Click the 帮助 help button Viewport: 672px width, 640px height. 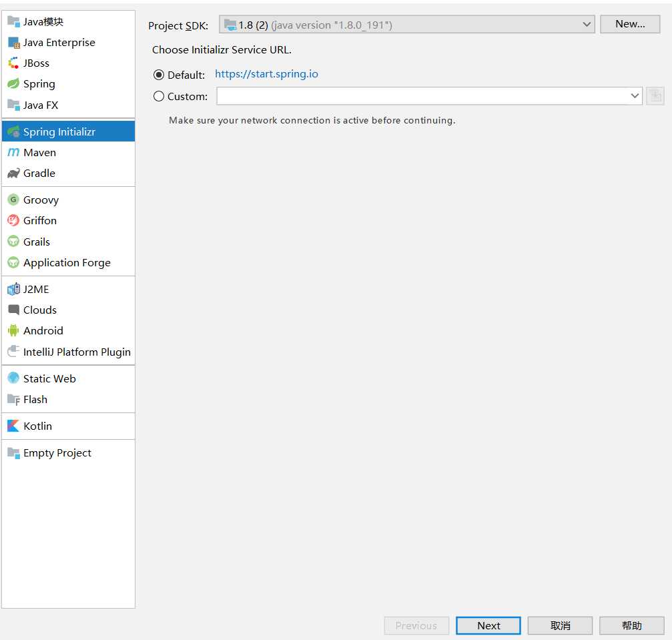coord(632,626)
